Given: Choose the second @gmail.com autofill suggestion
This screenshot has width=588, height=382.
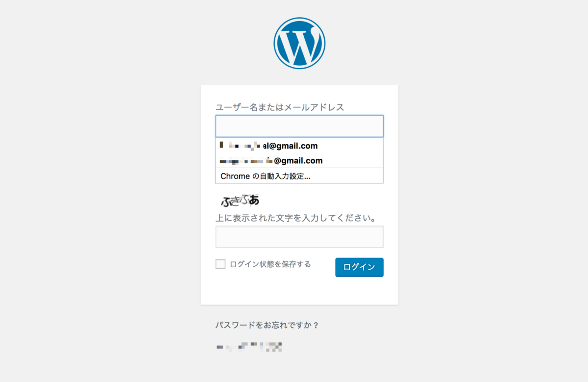Looking at the screenshot, I should click(x=299, y=160).
